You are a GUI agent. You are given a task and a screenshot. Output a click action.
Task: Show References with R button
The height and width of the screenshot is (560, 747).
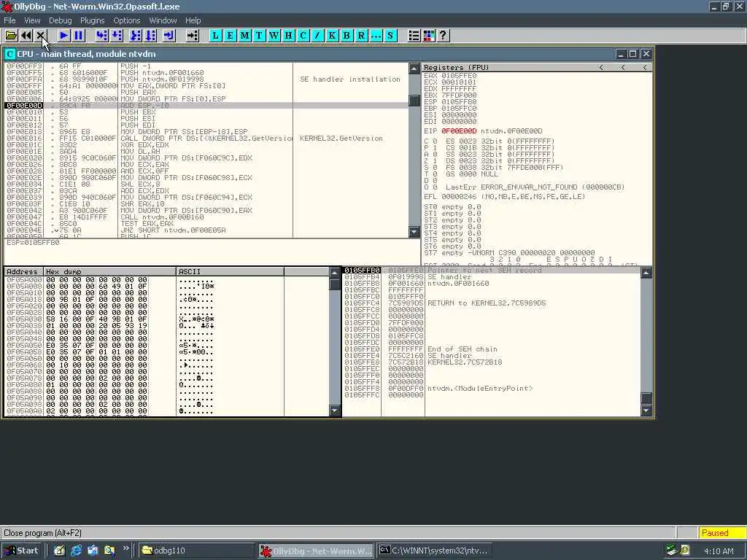(361, 36)
